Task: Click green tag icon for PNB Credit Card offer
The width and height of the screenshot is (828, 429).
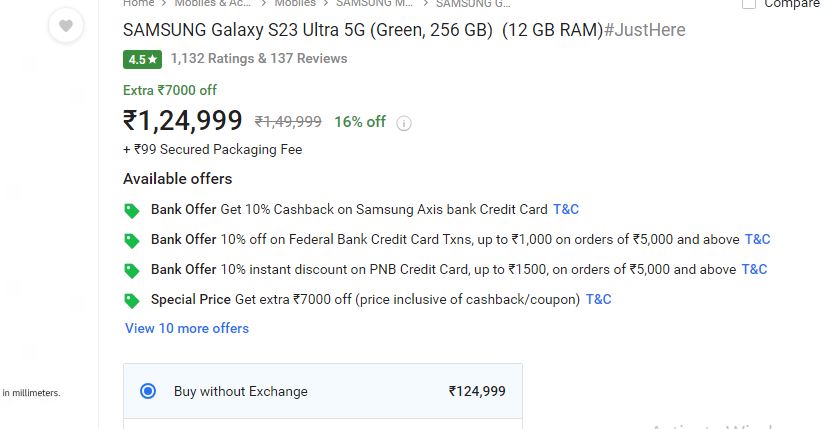Action: pyautogui.click(x=131, y=271)
